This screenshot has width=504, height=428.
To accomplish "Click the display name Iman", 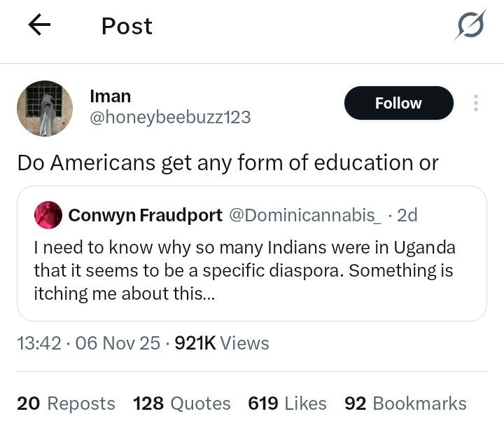I will pos(110,96).
